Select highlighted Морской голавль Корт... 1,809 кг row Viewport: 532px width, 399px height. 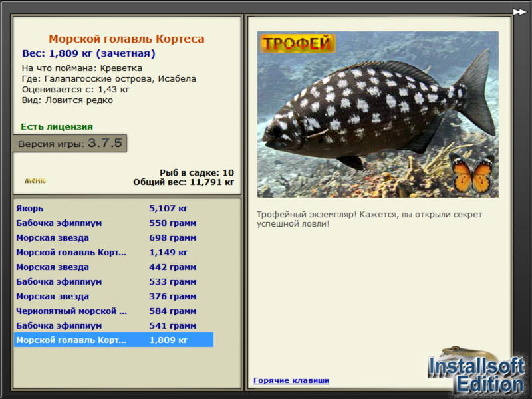point(114,340)
